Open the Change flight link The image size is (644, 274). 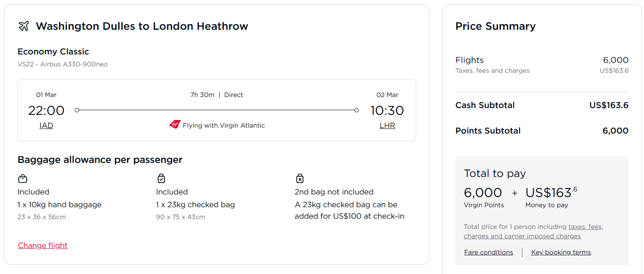43,245
